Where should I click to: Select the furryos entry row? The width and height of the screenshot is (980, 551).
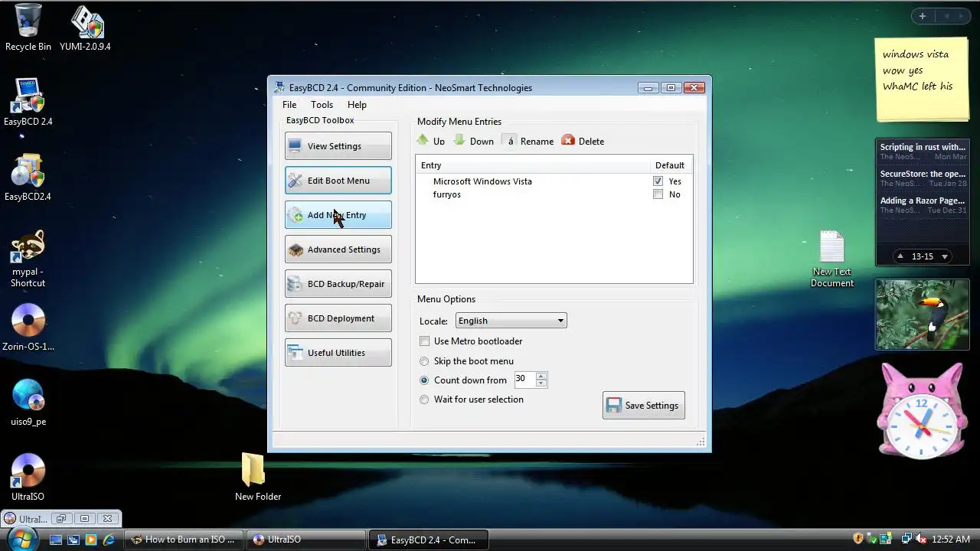coord(554,194)
